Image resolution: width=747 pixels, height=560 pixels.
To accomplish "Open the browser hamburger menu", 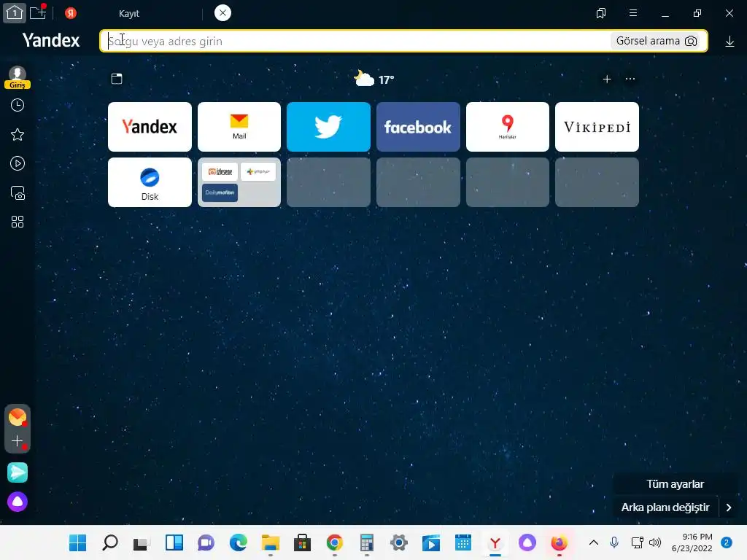I will pos(633,13).
